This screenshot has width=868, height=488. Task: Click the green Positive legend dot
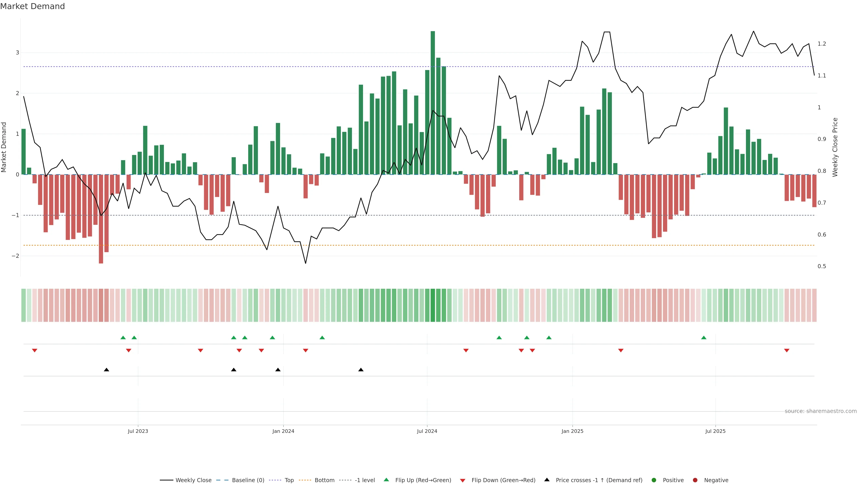(x=654, y=480)
